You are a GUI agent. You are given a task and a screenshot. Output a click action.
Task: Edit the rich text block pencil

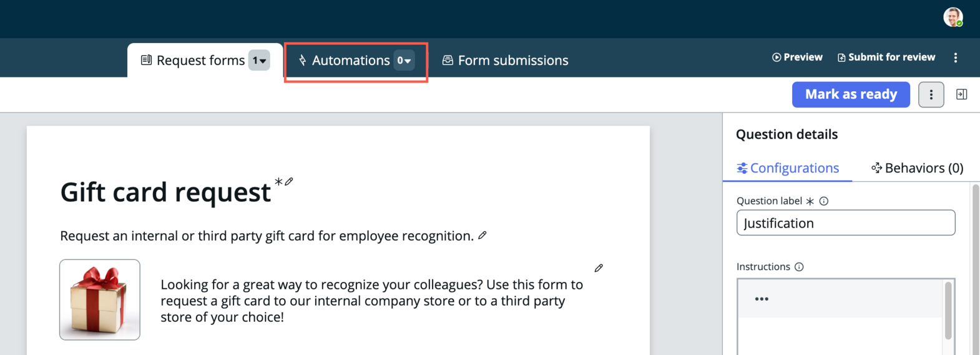(x=599, y=268)
